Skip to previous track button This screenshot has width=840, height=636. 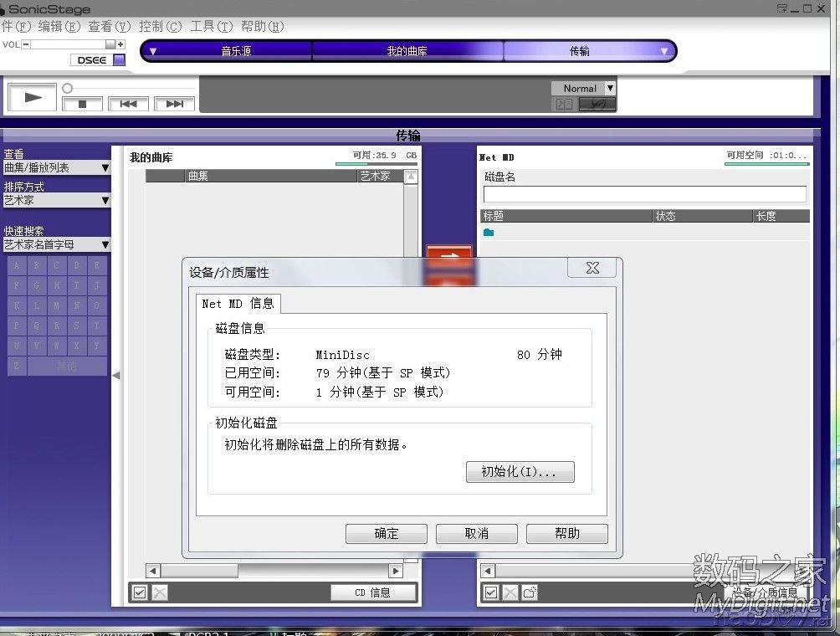(128, 104)
